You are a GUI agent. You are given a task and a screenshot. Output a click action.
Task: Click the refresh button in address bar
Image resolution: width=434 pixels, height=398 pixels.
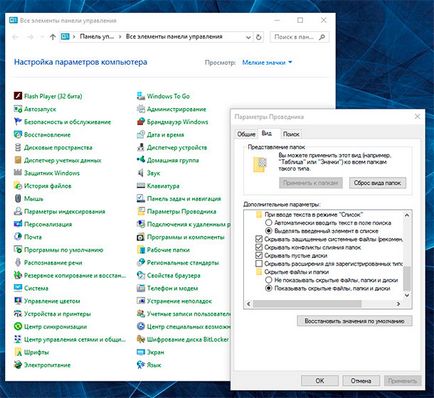tap(259, 37)
